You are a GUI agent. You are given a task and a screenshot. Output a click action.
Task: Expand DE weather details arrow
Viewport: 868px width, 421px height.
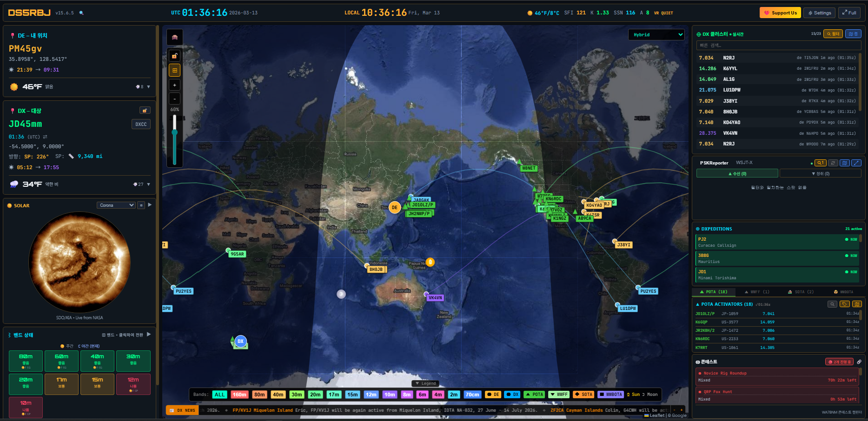click(x=149, y=87)
